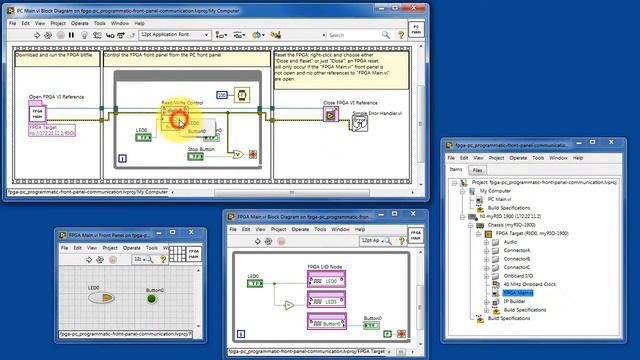The height and width of the screenshot is (360, 640).
Task: Toggle Retain Wire Values in PC Main
Action: tap(97, 36)
